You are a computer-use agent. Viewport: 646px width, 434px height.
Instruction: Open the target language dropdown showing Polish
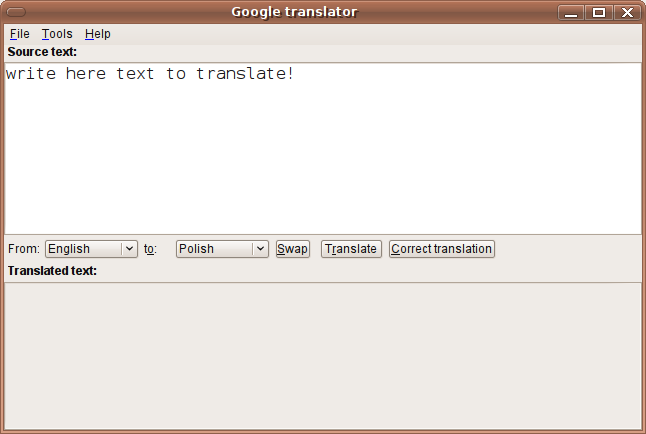[x=213, y=249]
